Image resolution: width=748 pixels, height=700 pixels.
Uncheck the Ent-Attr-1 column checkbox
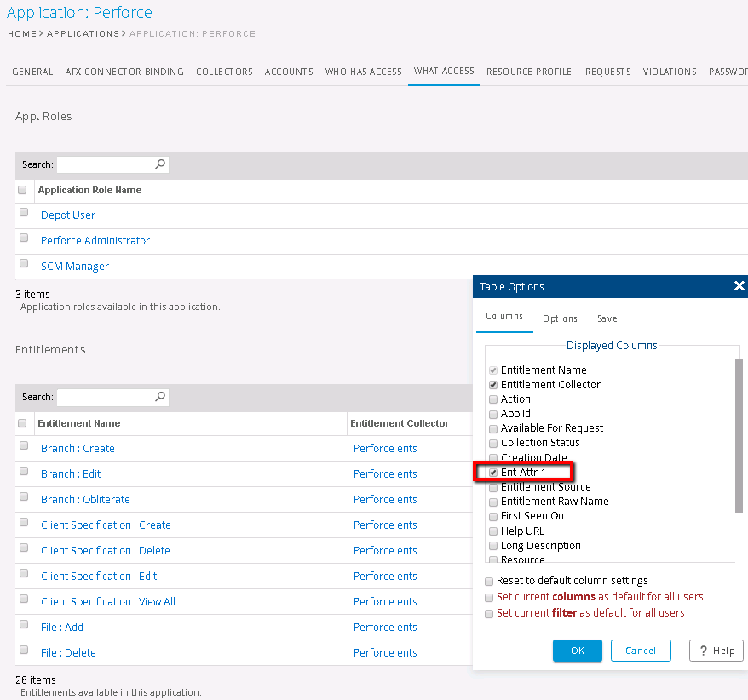(x=493, y=473)
